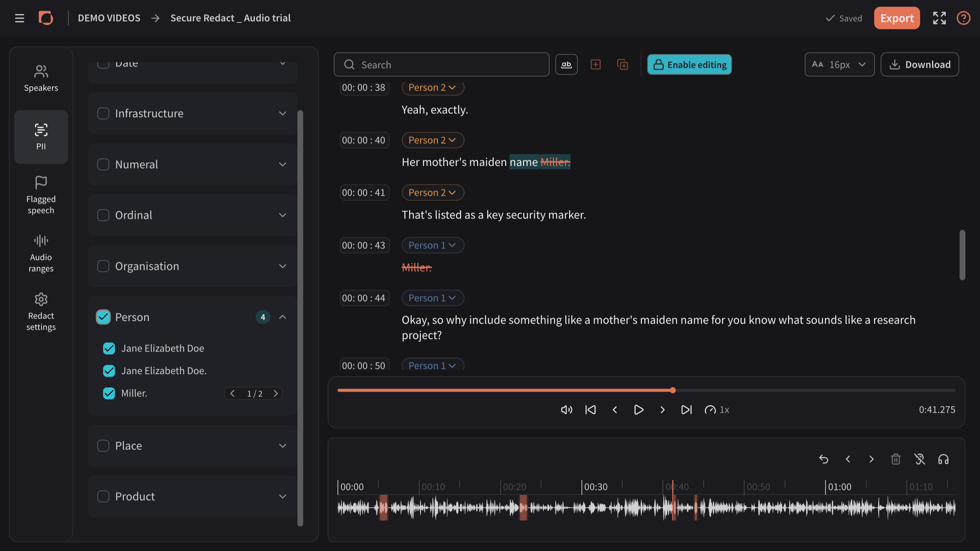Step backward in the player controls
Viewport: 980px width, 551px height.
tap(615, 410)
